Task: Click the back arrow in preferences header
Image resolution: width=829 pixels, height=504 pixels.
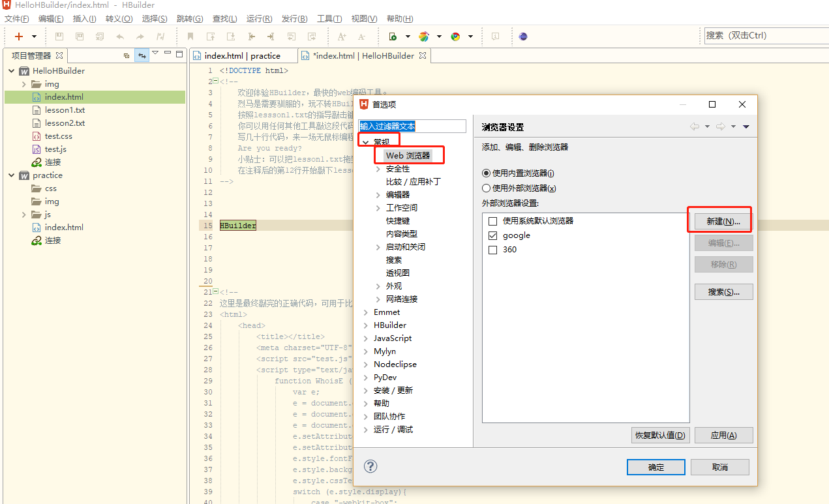Action: click(x=695, y=126)
